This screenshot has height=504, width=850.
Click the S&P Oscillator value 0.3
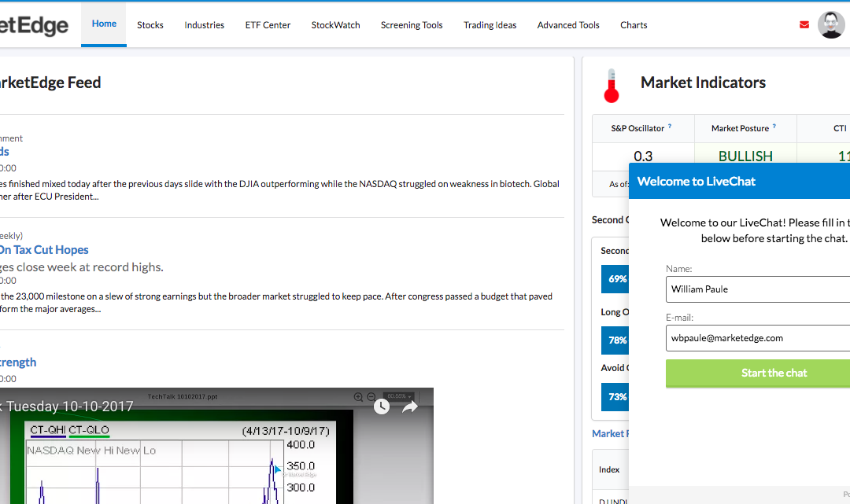[x=643, y=156]
